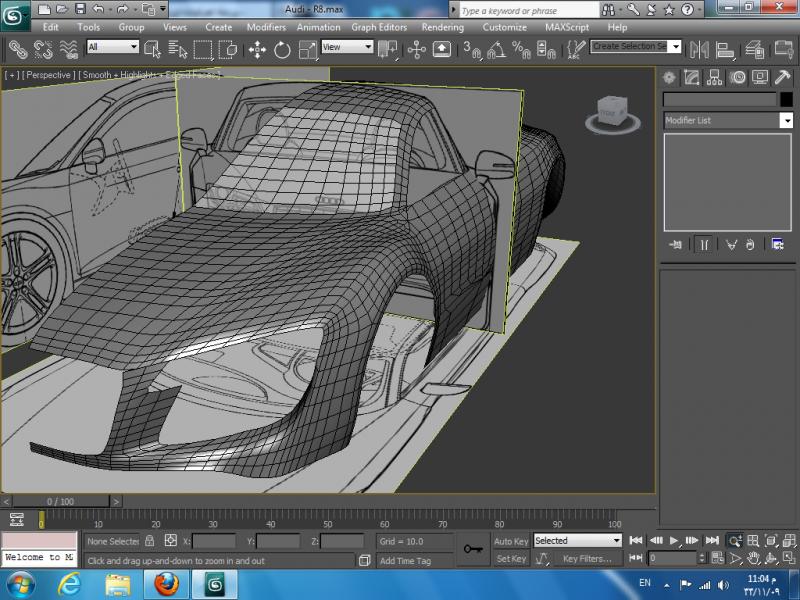Screen dimensions: 800x600
Task: Toggle Auto Key animation mode
Action: click(511, 541)
